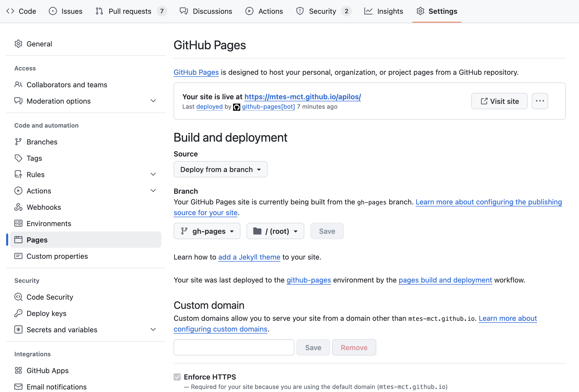The image size is (579, 392).
Task: Click the github-pages[bot] avatar icon
Action: tap(237, 107)
